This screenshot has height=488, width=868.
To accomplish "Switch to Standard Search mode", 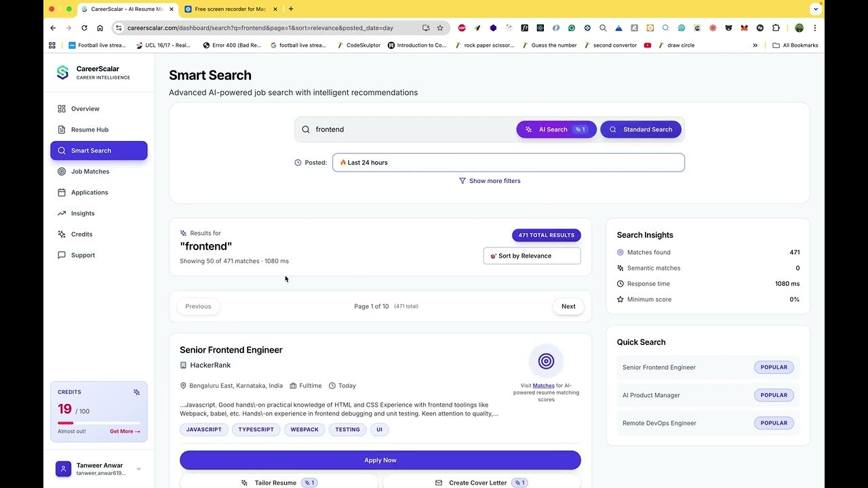I will click(x=640, y=129).
